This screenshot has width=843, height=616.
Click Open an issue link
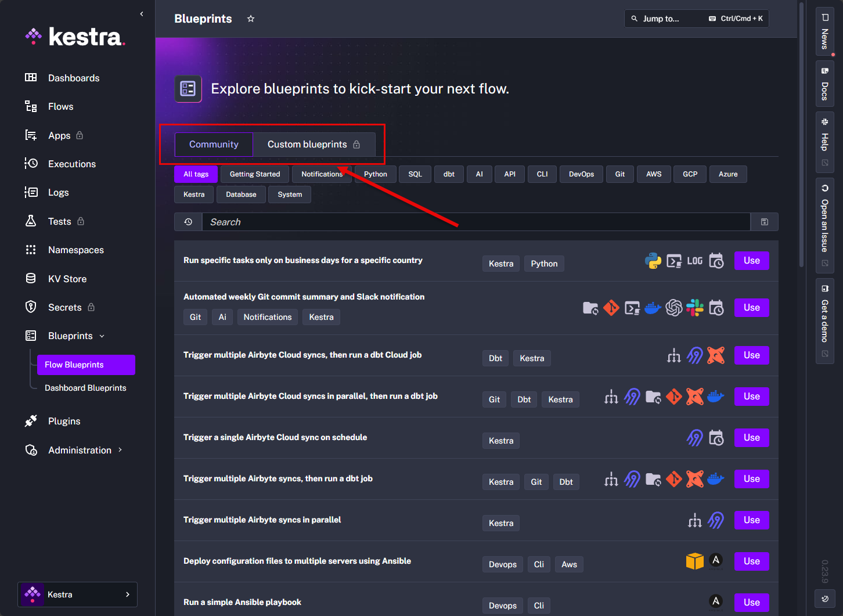[x=824, y=226]
